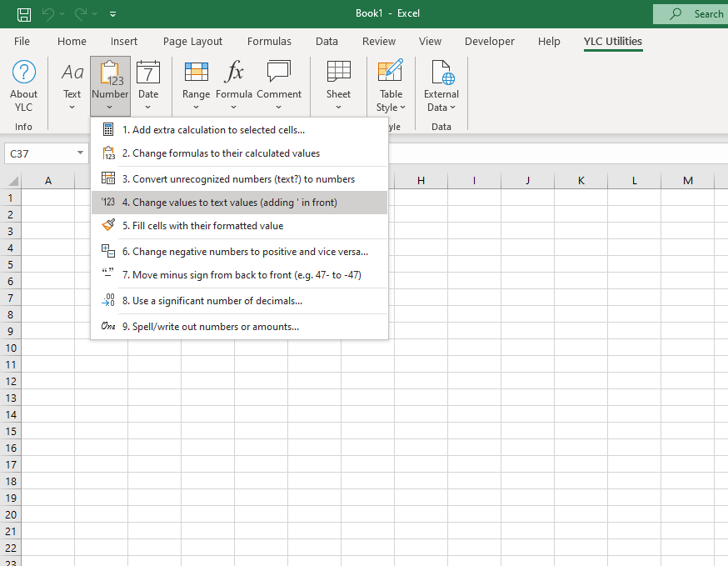728x566 pixels.
Task: Select Spell/write out numbers or amounts
Action: (x=215, y=327)
